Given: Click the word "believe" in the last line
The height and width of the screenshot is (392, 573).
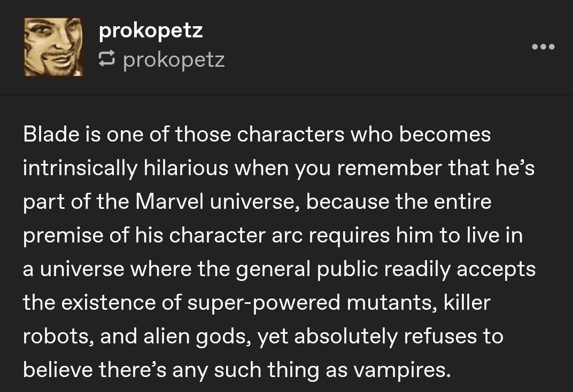Looking at the screenshot, I should 59,370.
